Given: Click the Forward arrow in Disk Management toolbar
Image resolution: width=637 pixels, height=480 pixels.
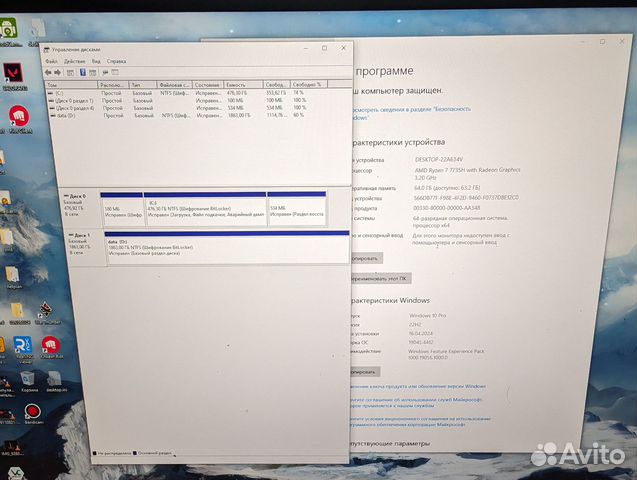Looking at the screenshot, I should coord(58,72).
